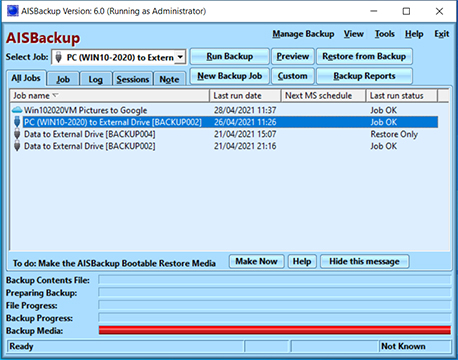Click the Ready status bar text
458x360 pixels.
click(x=21, y=346)
